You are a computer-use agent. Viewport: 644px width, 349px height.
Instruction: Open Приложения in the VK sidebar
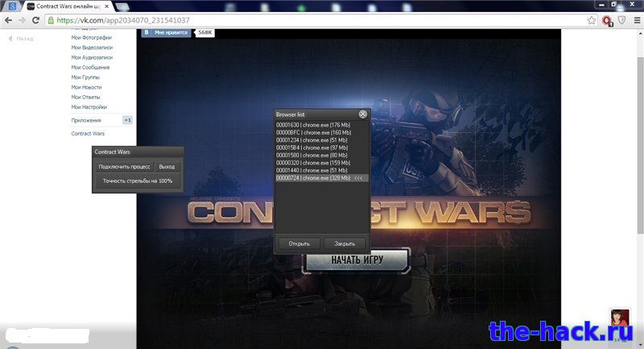pyautogui.click(x=86, y=120)
